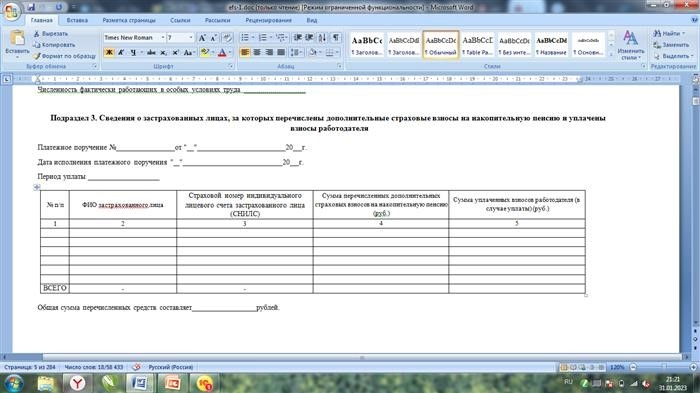The height and width of the screenshot is (393, 700).
Task: Apply red font color
Action: pyautogui.click(x=222, y=52)
